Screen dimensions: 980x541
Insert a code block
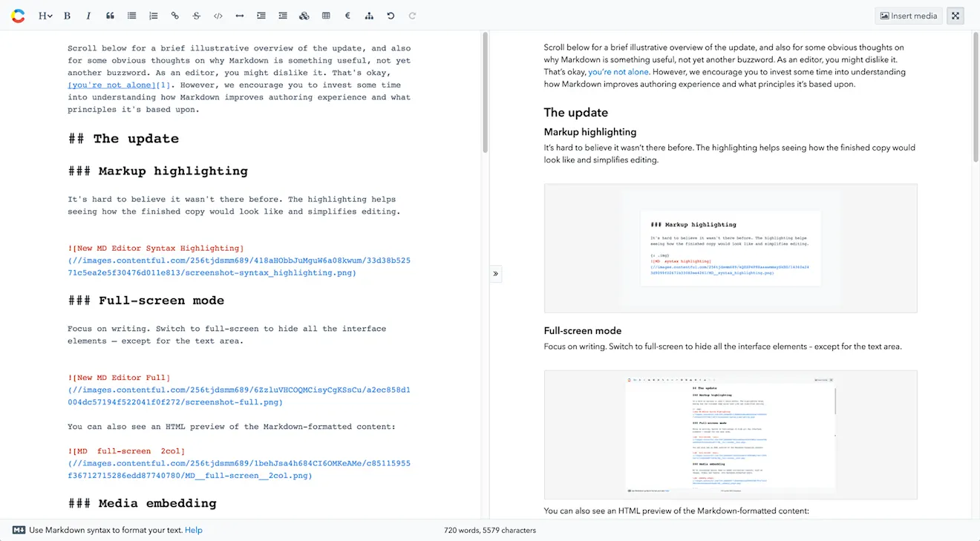[x=218, y=16]
